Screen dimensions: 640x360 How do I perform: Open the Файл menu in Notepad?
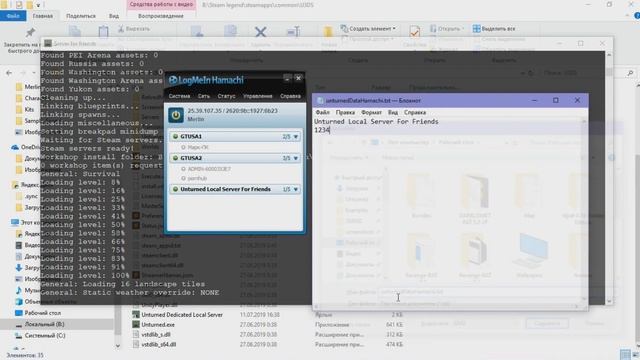(322, 112)
